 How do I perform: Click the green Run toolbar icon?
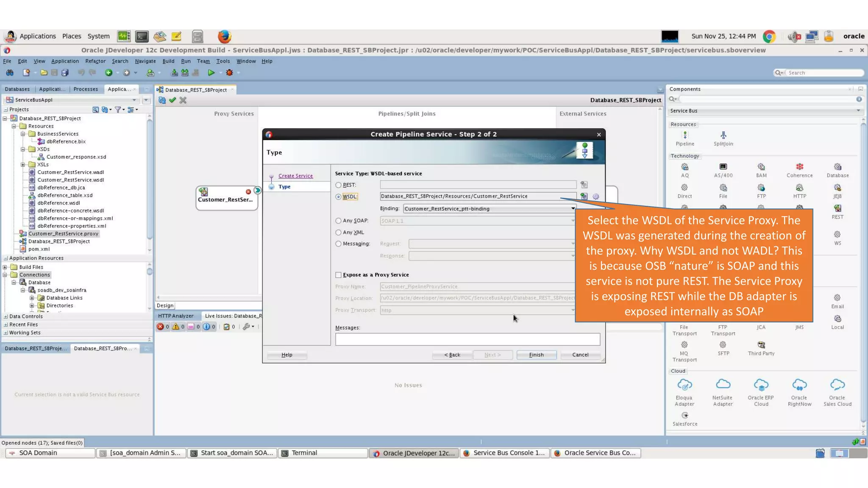click(211, 73)
